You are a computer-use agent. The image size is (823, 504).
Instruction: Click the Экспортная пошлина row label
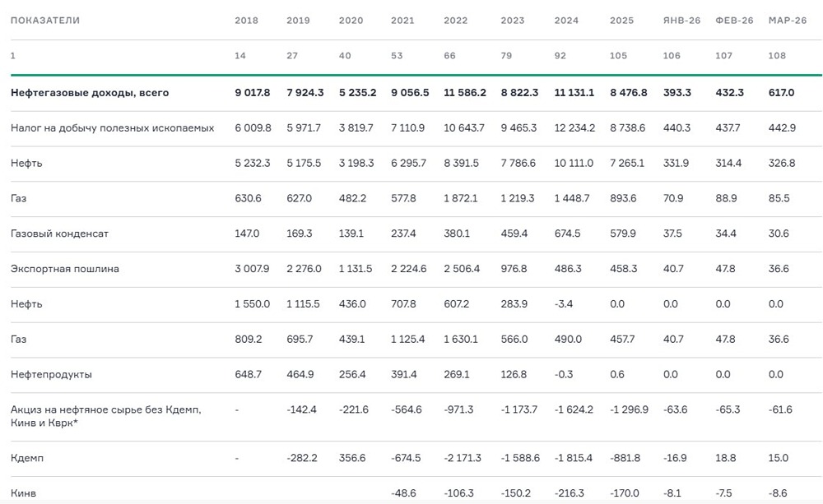coord(64,269)
